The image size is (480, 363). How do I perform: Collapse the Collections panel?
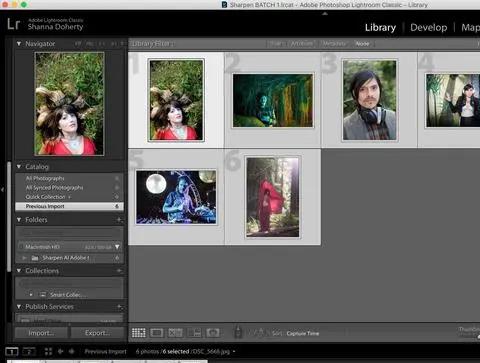pyautogui.click(x=19, y=271)
